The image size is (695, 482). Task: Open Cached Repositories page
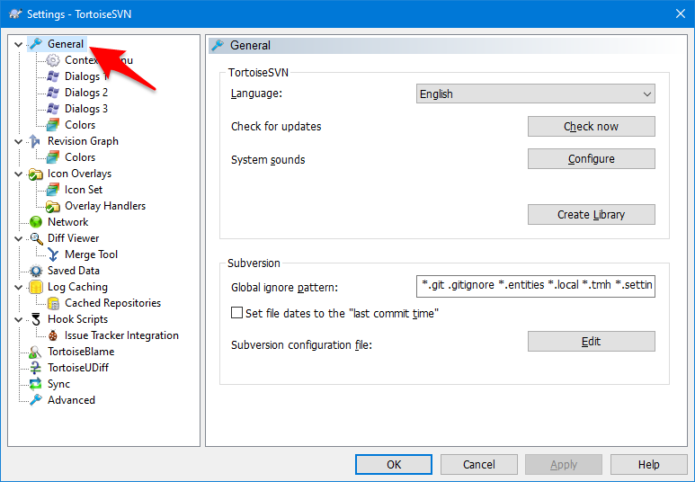point(113,303)
